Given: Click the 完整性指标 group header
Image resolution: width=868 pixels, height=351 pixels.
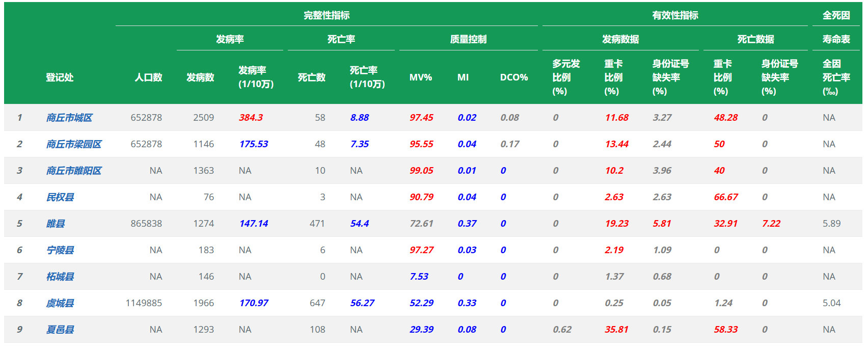Looking at the screenshot, I should click(x=327, y=15).
